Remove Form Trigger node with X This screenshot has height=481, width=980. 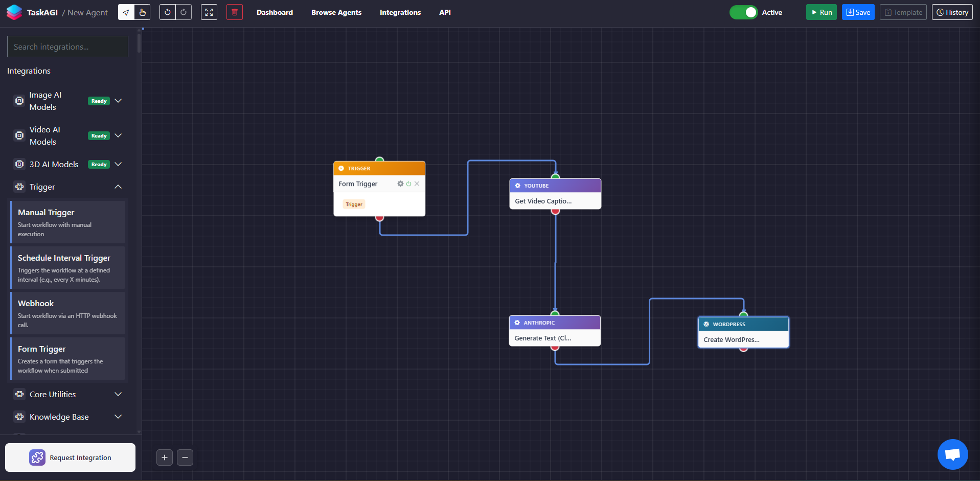point(417,184)
